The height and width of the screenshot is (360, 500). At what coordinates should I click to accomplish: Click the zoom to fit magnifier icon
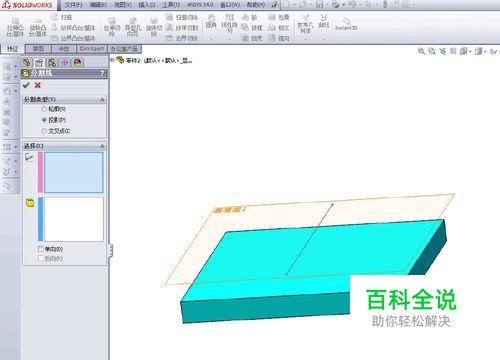coord(421,51)
